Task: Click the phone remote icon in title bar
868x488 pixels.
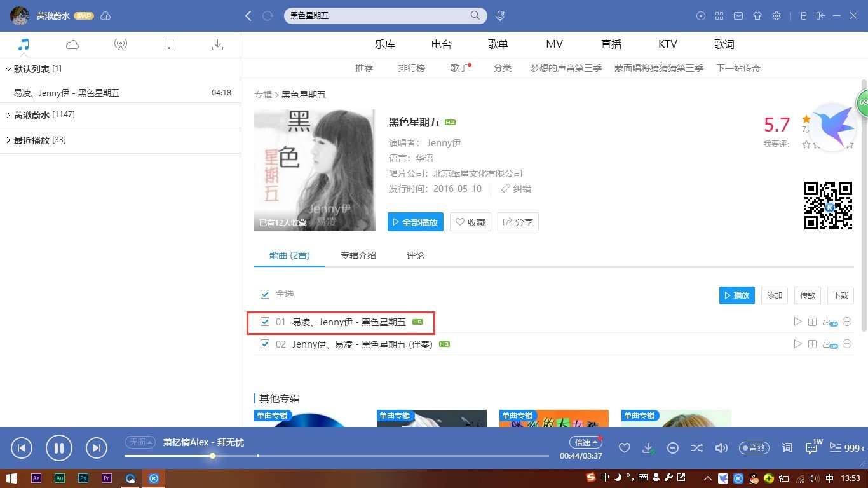Action: (x=804, y=16)
